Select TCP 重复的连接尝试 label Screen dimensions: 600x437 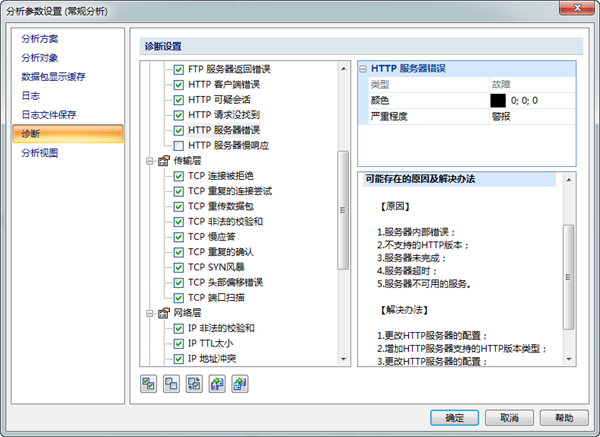pos(230,191)
